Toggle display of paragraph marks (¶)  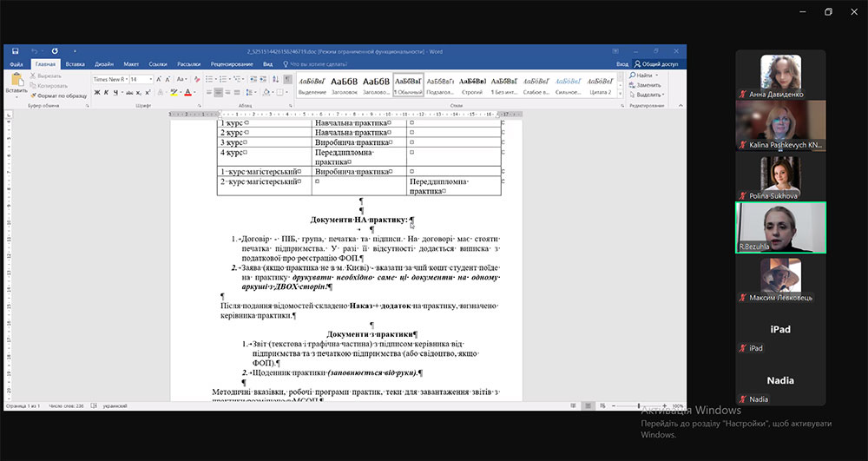[x=288, y=79]
